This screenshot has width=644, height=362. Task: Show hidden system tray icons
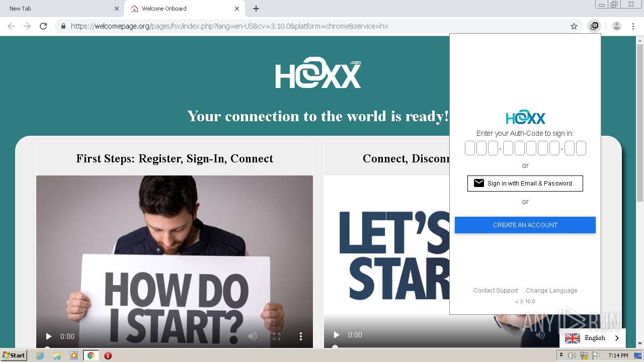(x=561, y=355)
